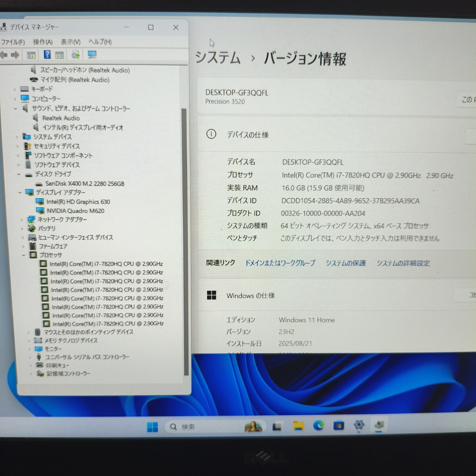Click the モニター category icon
Viewport: 476px width, 476px height.
[38, 349]
